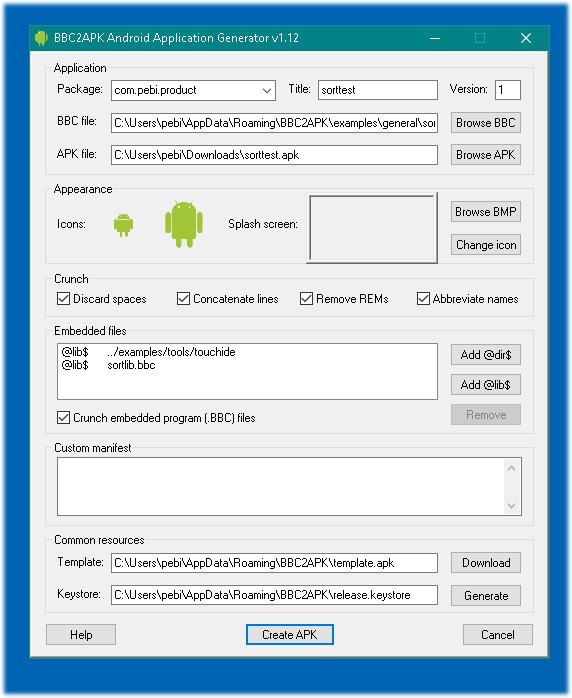Minimize the BBC2APK window

coord(435,38)
